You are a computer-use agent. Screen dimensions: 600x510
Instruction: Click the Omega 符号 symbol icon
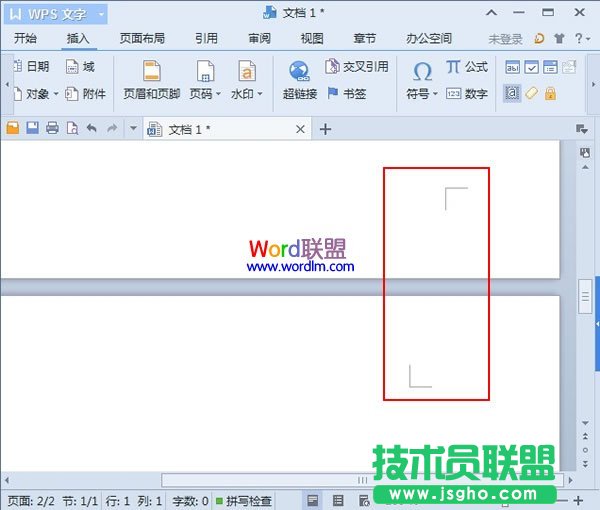422,72
